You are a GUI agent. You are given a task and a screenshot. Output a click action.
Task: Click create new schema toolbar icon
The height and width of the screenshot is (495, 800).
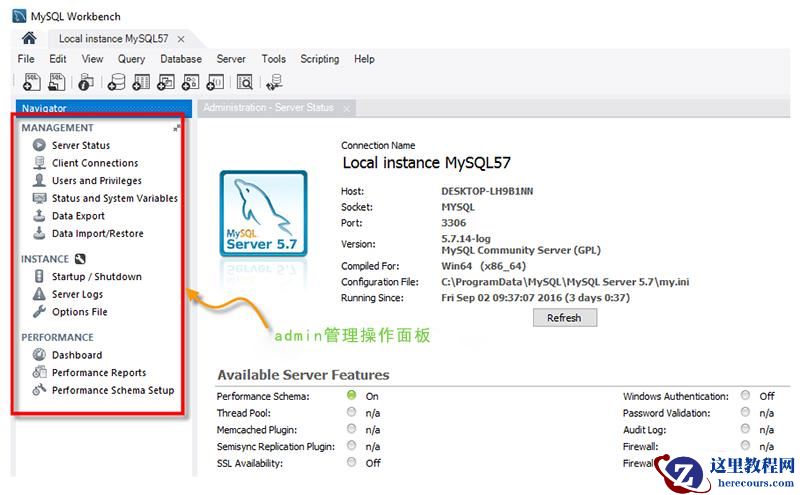[115, 82]
